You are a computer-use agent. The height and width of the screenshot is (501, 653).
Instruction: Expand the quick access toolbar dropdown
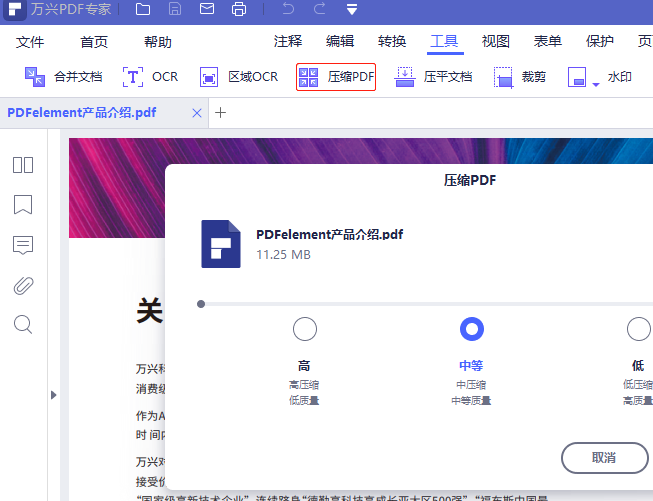pyautogui.click(x=352, y=9)
